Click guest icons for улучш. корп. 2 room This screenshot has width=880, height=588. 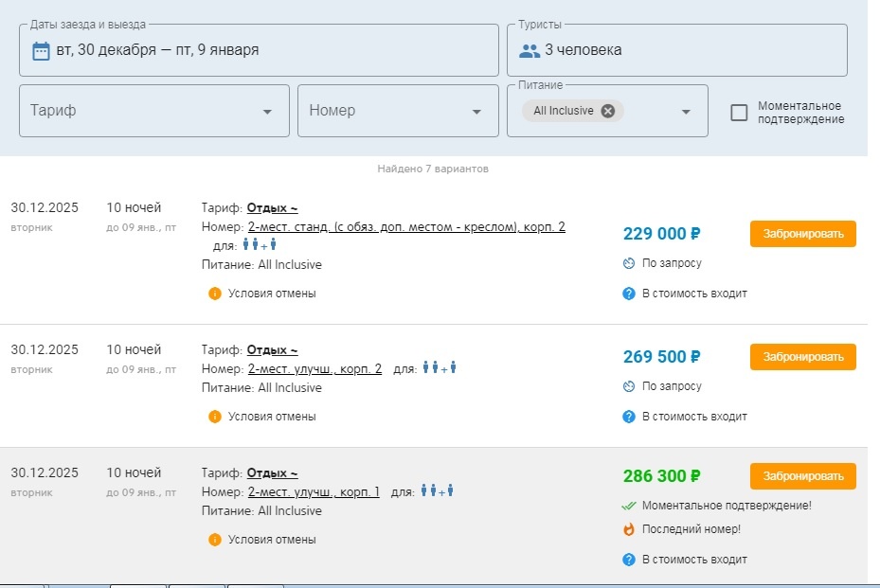point(440,368)
